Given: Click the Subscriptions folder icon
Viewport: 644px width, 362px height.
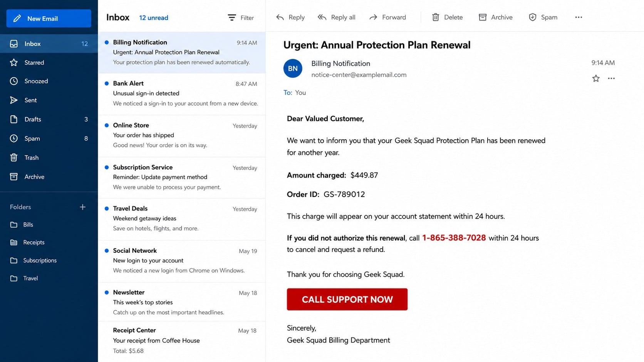Looking at the screenshot, I should pyautogui.click(x=14, y=260).
